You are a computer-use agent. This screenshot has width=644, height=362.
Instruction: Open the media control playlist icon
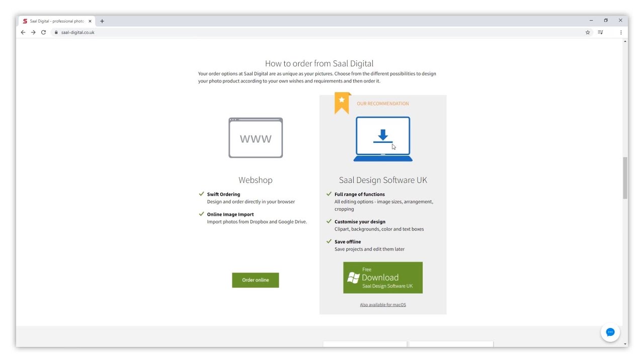600,32
